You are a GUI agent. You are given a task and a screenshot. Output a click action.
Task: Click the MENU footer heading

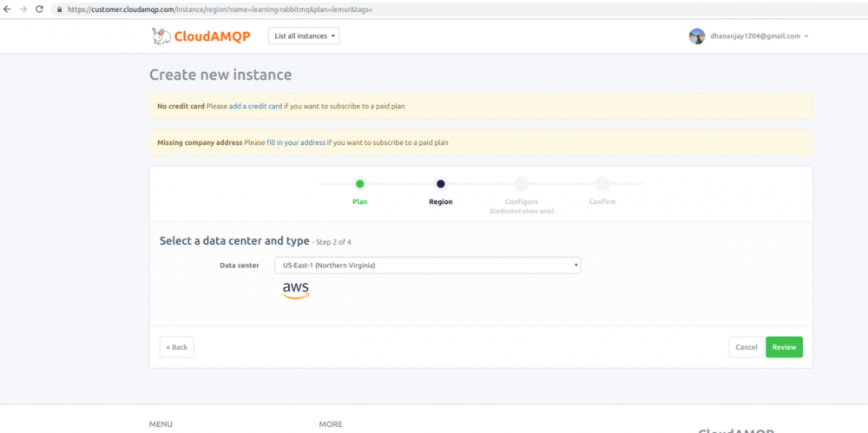161,424
